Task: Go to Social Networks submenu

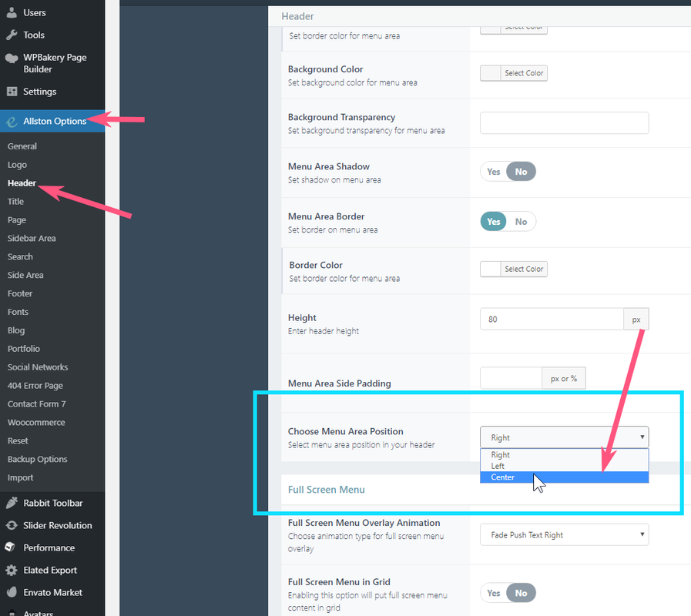Action: click(38, 367)
